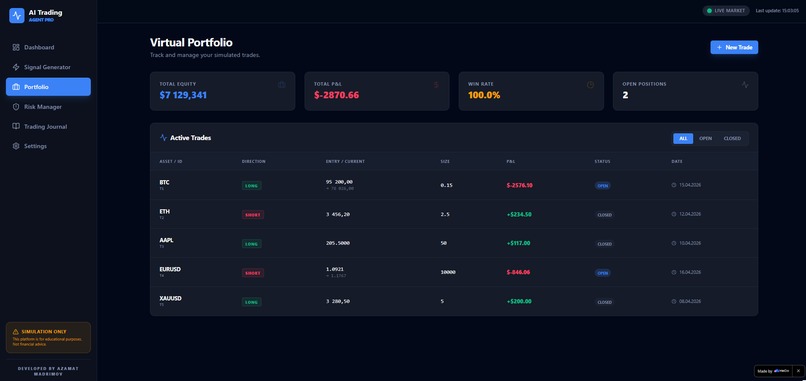Click the SHORT badge on ETH row
806x381 pixels.
coord(252,215)
